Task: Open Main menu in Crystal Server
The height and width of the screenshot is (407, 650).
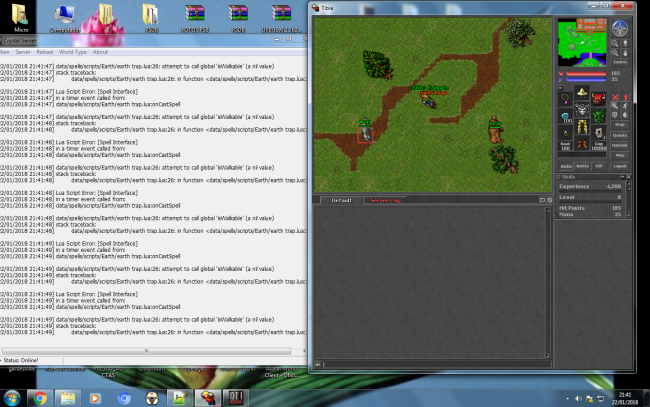Action: (x=4, y=52)
